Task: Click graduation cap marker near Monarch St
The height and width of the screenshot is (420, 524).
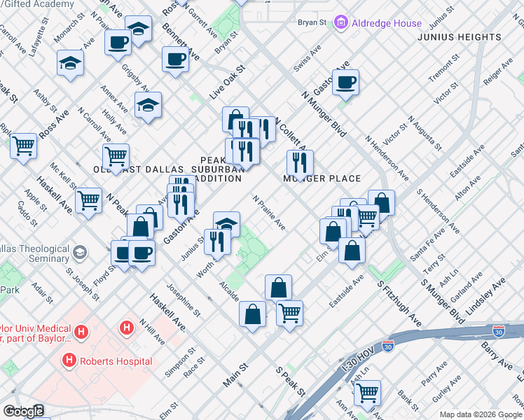Action: 70,65
